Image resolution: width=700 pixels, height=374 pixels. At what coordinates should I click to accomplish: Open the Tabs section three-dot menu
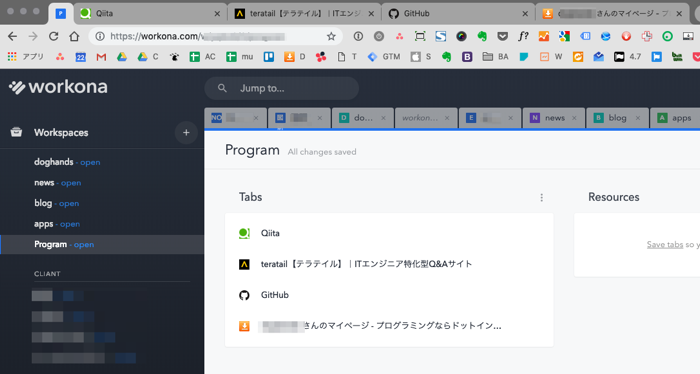coord(542,197)
